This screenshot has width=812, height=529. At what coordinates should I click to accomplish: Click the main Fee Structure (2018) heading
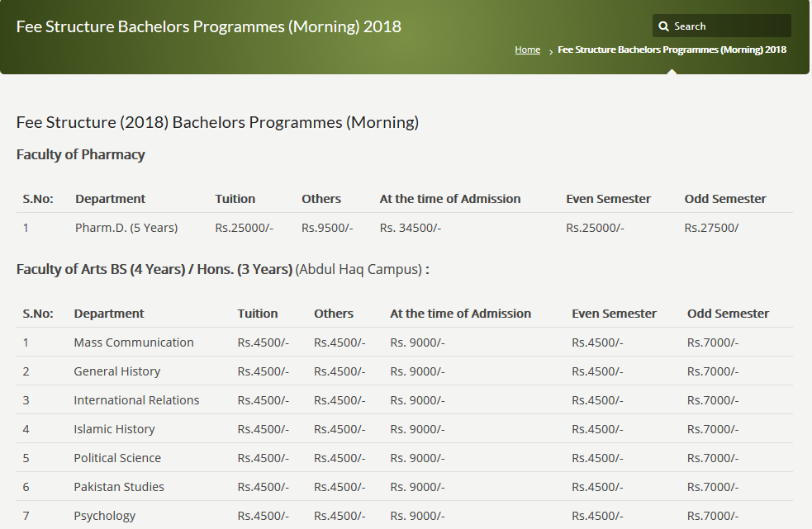217,122
